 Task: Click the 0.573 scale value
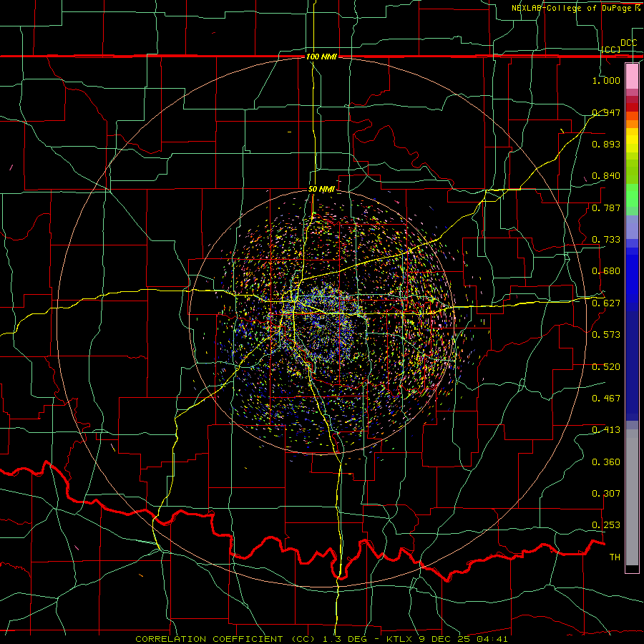[x=606, y=335]
